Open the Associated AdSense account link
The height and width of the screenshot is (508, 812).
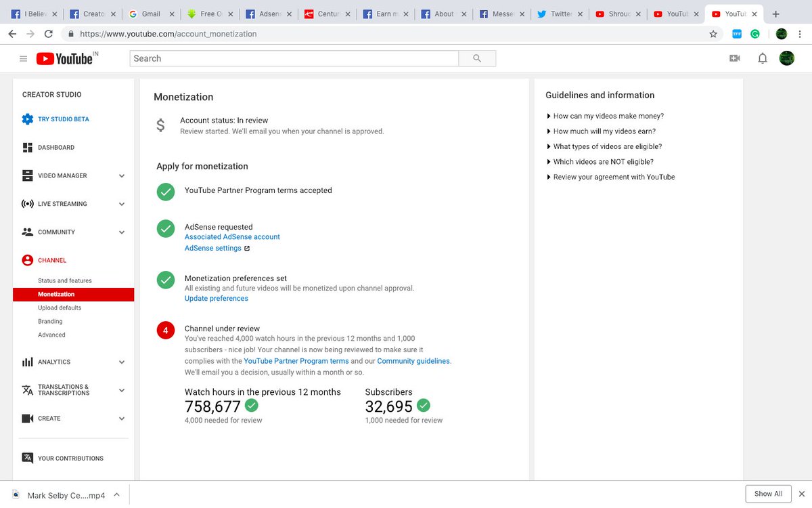pos(232,237)
